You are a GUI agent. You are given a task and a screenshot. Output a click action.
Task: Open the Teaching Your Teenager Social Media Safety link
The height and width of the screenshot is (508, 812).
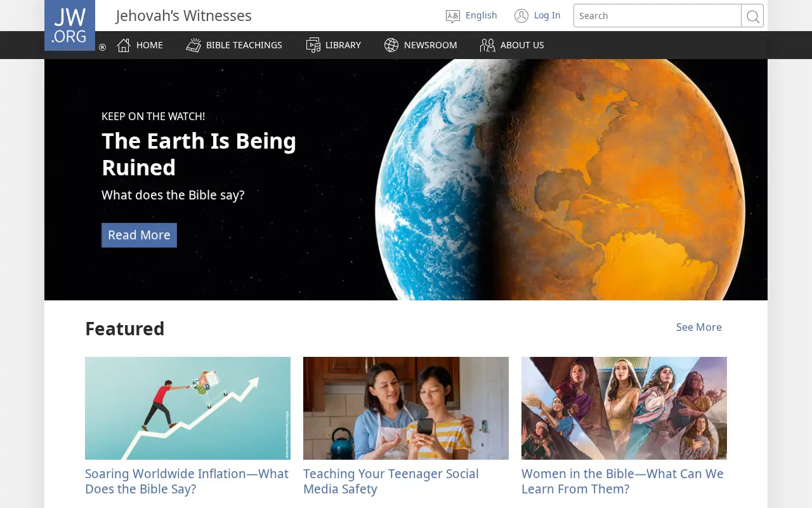(x=391, y=481)
